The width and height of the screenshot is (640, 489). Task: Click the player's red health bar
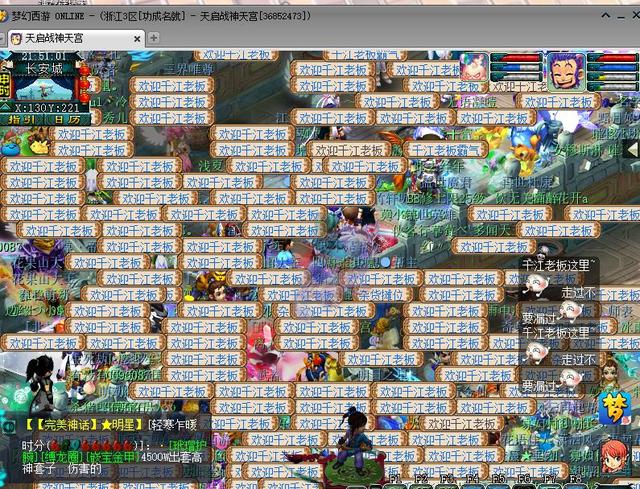[613, 58]
